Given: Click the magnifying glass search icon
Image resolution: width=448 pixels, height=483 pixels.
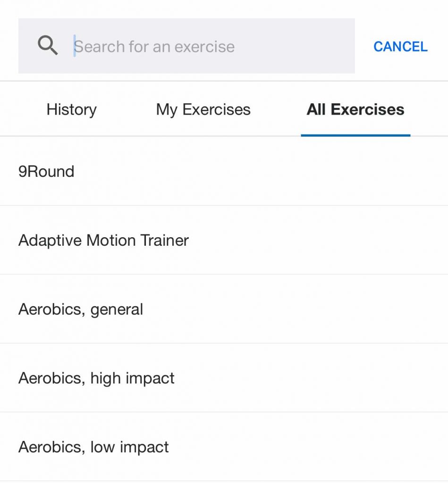Looking at the screenshot, I should pos(48,46).
